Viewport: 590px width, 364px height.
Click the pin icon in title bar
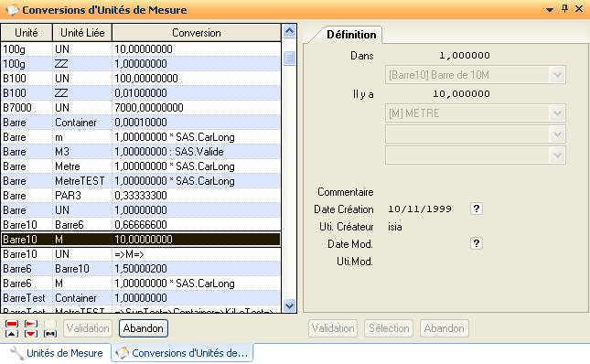click(564, 9)
